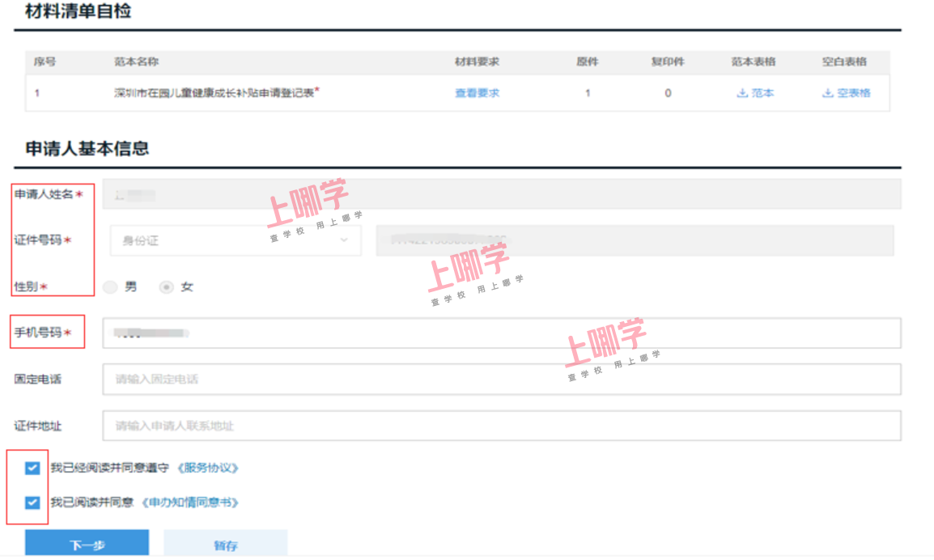Expand the 身份证 ID type dropdown
This screenshot has height=560, width=934.
coord(235,240)
